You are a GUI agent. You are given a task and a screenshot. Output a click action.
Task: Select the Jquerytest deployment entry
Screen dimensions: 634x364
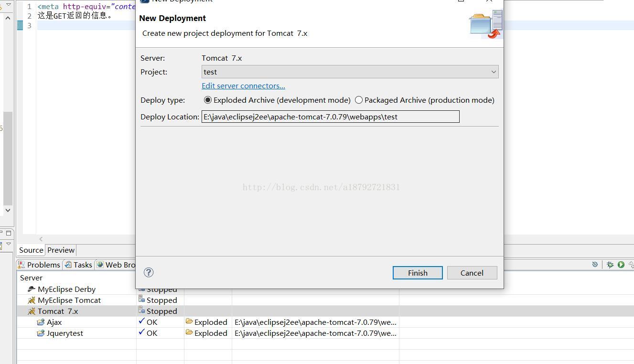pyautogui.click(x=64, y=333)
